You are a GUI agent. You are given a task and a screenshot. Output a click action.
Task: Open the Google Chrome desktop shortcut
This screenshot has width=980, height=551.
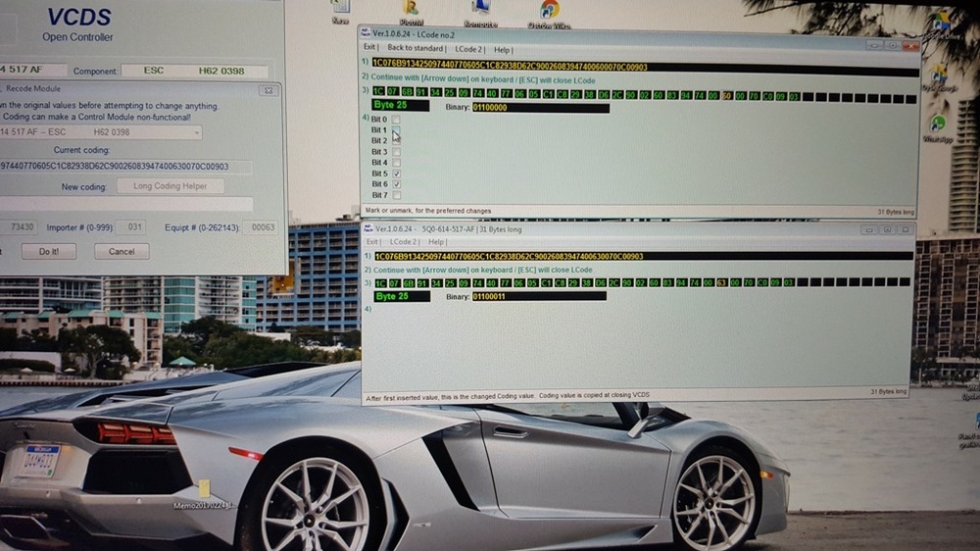pos(549,11)
